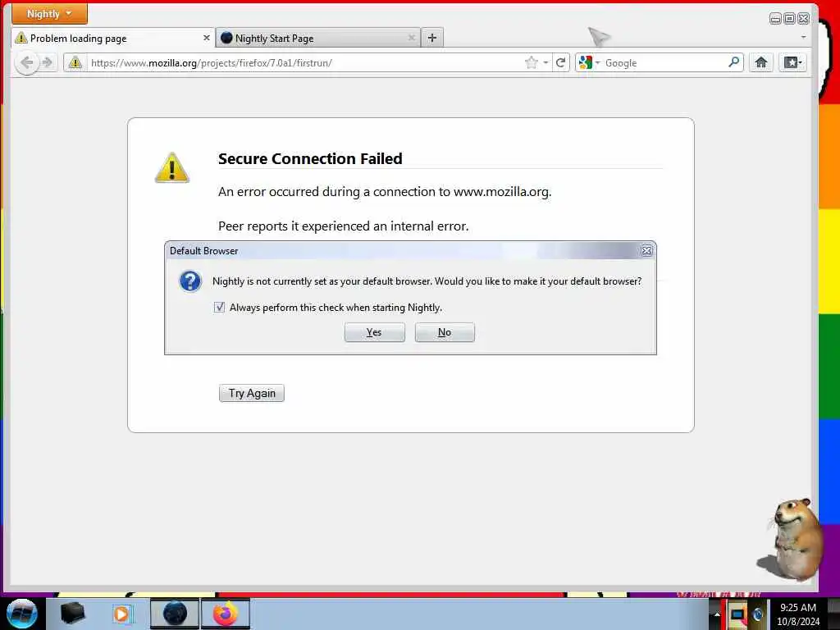840x630 pixels.
Task: Click the yellow warning triangle on error page
Action: [172, 167]
